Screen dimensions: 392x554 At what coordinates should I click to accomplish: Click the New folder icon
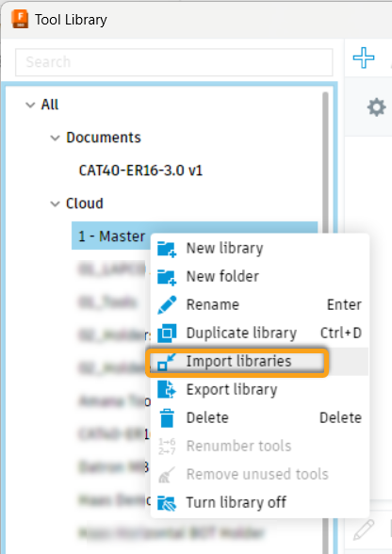click(x=167, y=277)
